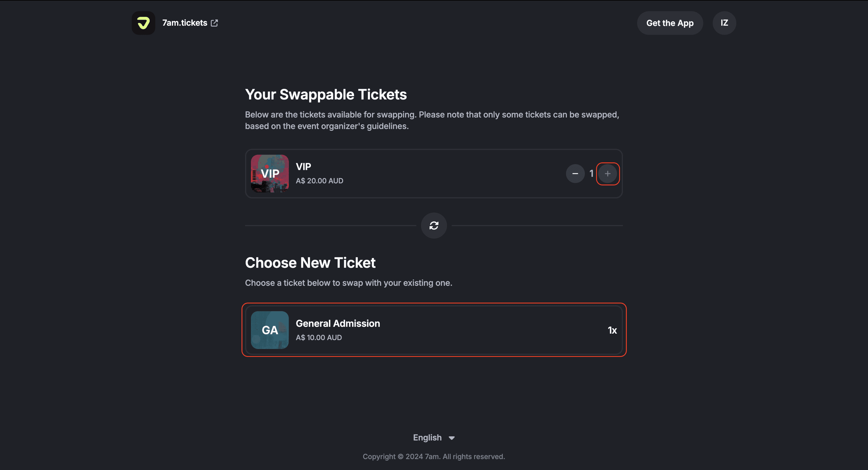Click the GA ticket thumbnail image
Screen dimensions: 868x470
point(270,330)
